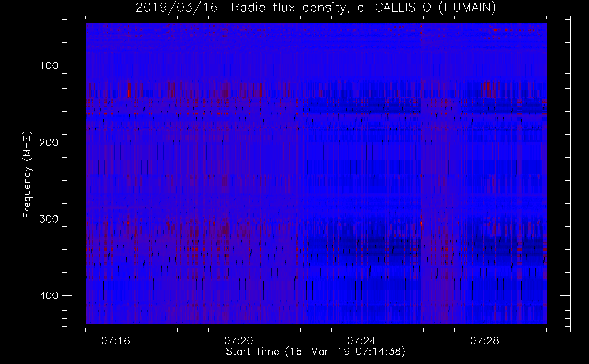Viewport: 589px width, 364px height.
Task: Click the 'Frequency (MHZ)' axis label
Action: point(27,175)
